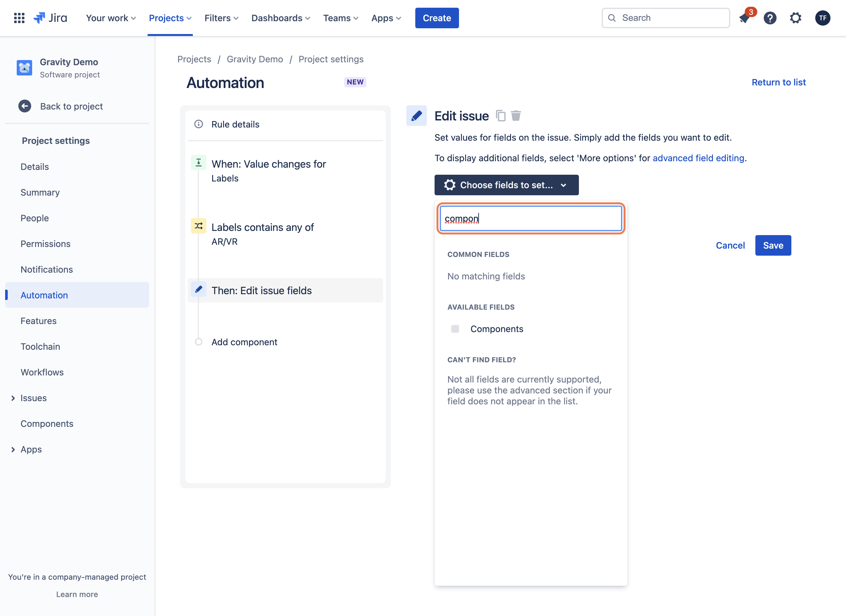This screenshot has width=846, height=616.
Task: Click the Gravity Demo breadcrumb
Action: (255, 59)
